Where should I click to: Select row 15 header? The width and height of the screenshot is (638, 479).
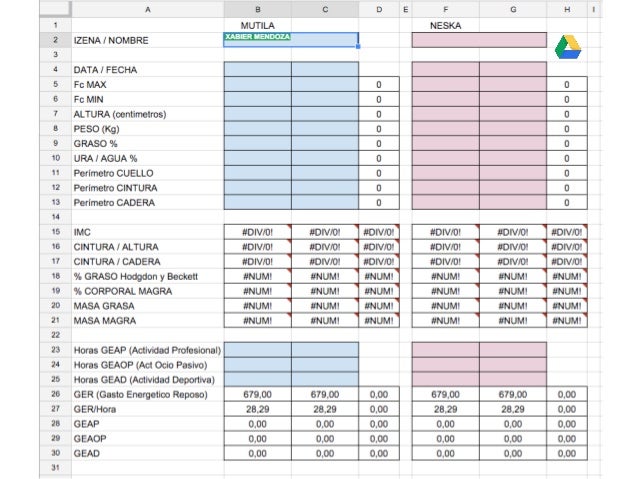tap(55, 232)
